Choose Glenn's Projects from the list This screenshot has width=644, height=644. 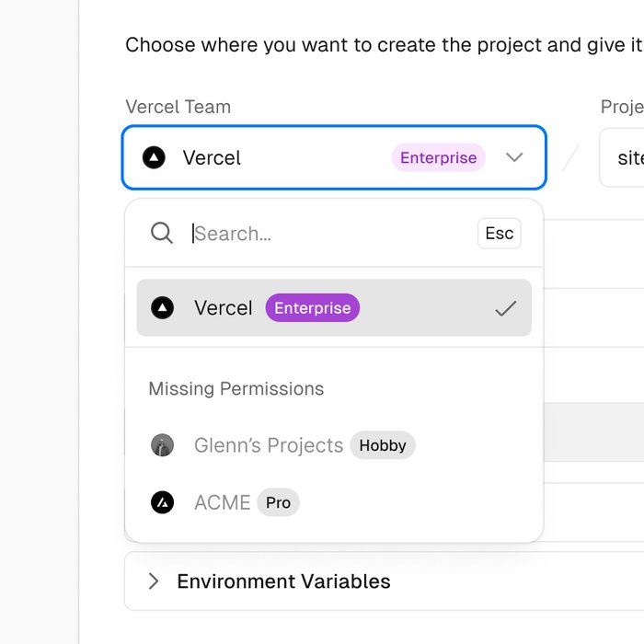tap(269, 445)
